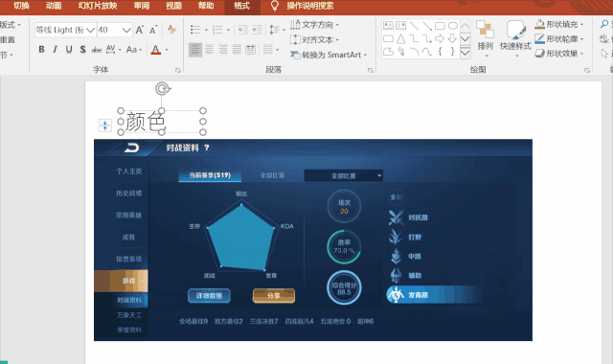Toggle bold formatting
Image resolution: width=613 pixels, height=364 pixels.
coord(41,50)
